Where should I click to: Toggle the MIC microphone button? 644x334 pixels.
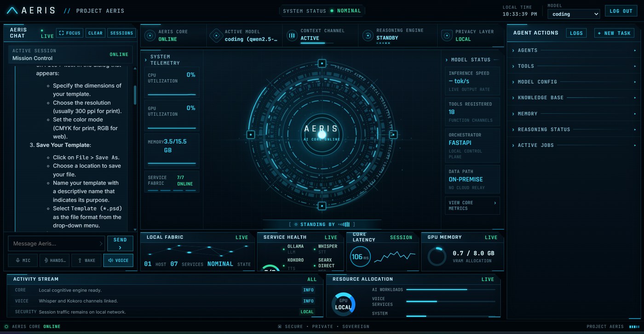23,260
